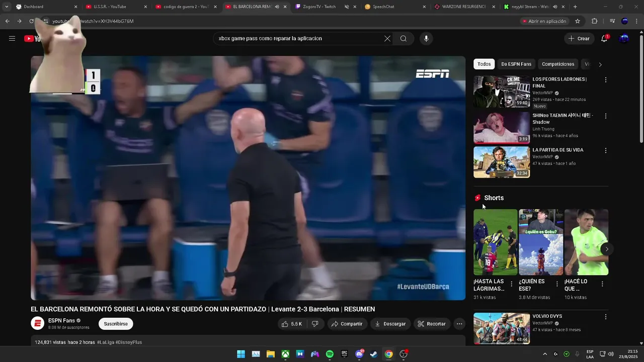Open a new browser tab with plus
644x362 pixels.
tap(575, 7)
